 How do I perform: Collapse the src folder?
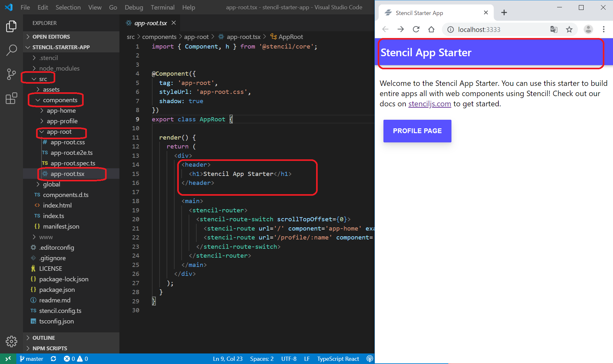tap(43, 79)
